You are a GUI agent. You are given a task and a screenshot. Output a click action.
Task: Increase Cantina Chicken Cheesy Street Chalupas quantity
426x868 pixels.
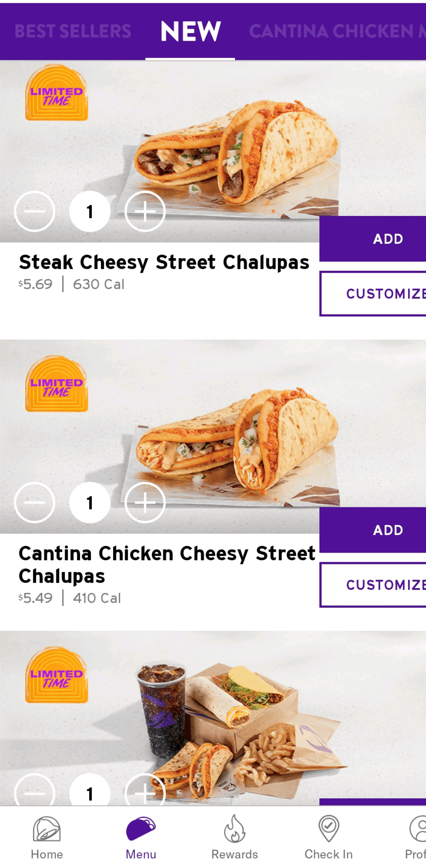(x=145, y=502)
